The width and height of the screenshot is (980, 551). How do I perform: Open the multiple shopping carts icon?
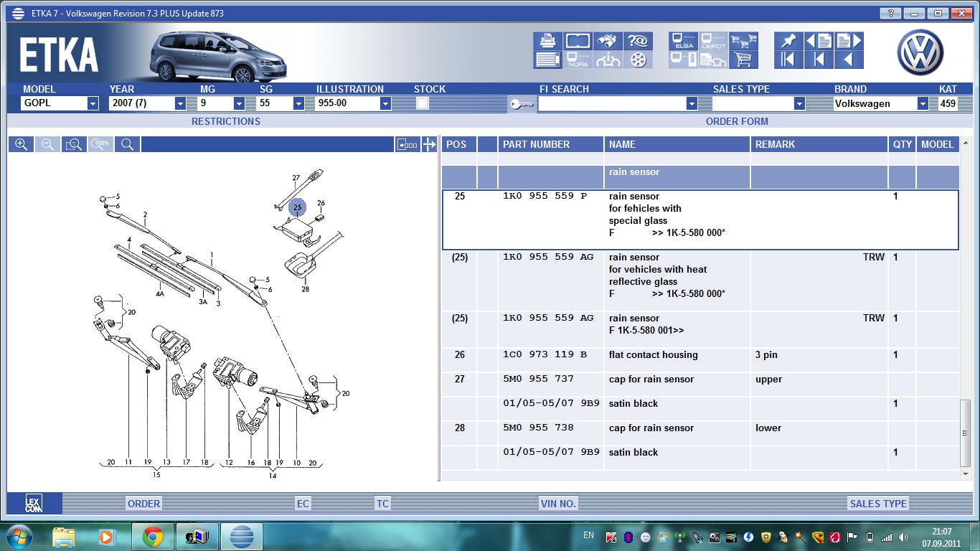(743, 41)
